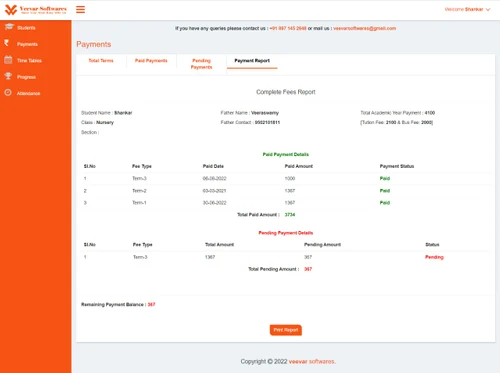Expand the Welcome Shankar user dropdown
The width and height of the screenshot is (500, 373).
[467, 9]
